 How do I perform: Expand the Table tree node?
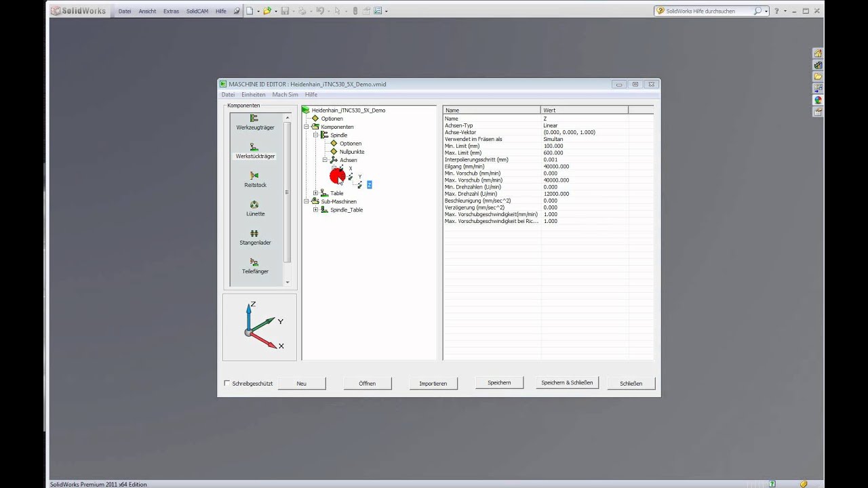[x=315, y=193]
